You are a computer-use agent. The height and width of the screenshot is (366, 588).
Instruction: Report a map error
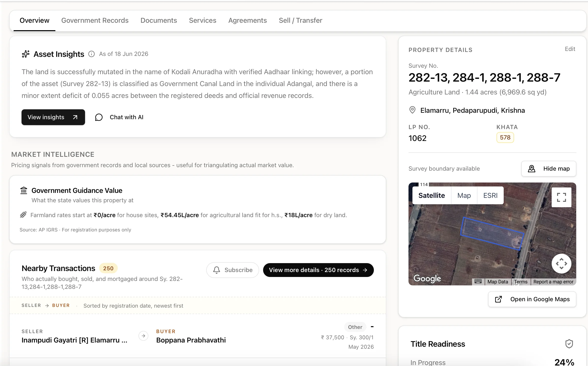click(x=553, y=282)
